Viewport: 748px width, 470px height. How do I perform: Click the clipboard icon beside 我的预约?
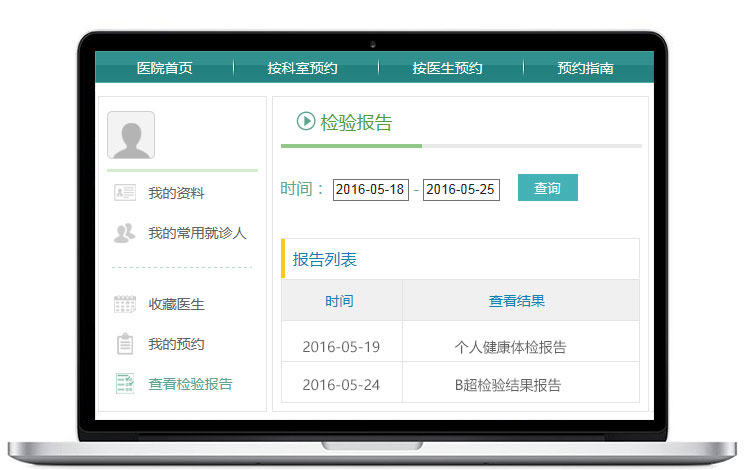tap(125, 344)
